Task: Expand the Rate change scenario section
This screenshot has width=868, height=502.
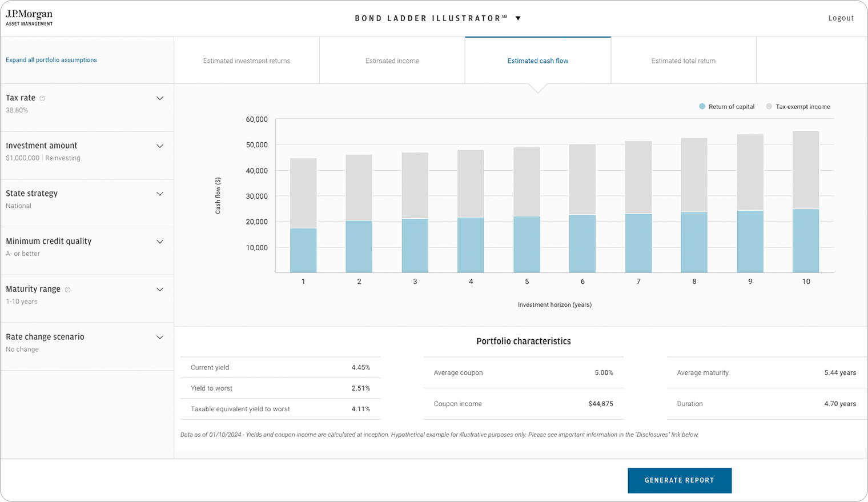Action: (x=160, y=338)
